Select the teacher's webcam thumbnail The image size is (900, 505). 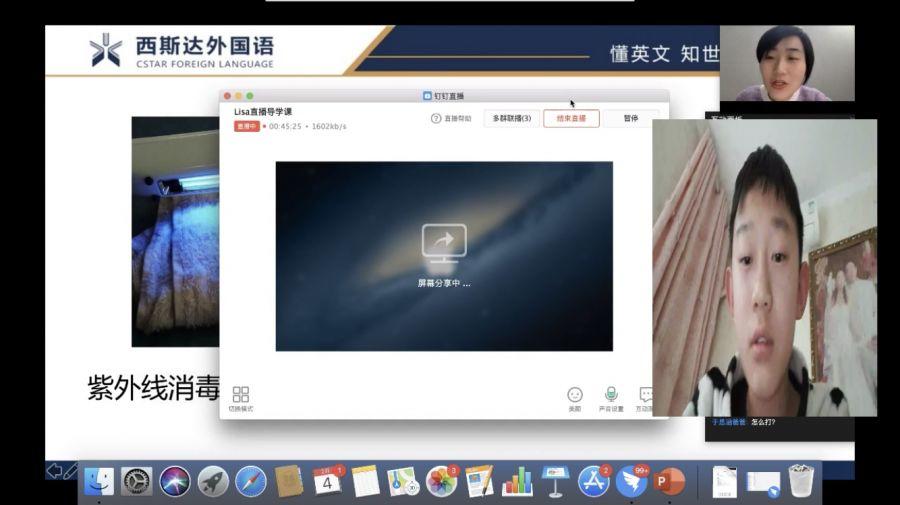click(785, 63)
